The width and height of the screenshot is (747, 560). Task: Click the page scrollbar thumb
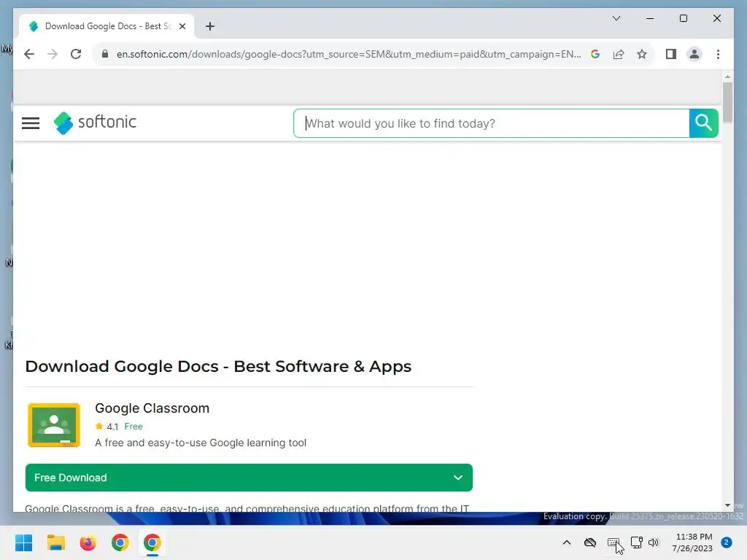point(727,102)
